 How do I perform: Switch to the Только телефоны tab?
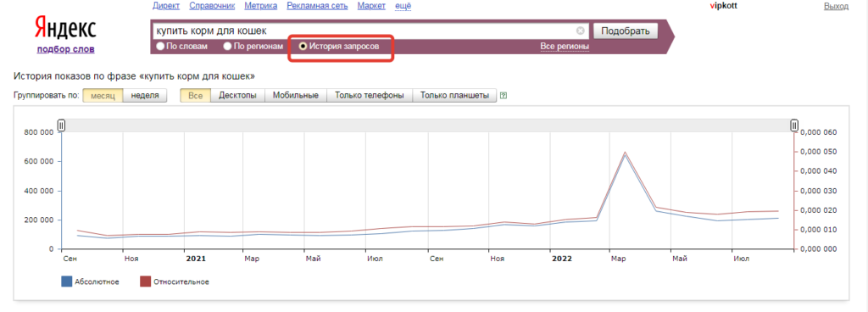(x=370, y=96)
